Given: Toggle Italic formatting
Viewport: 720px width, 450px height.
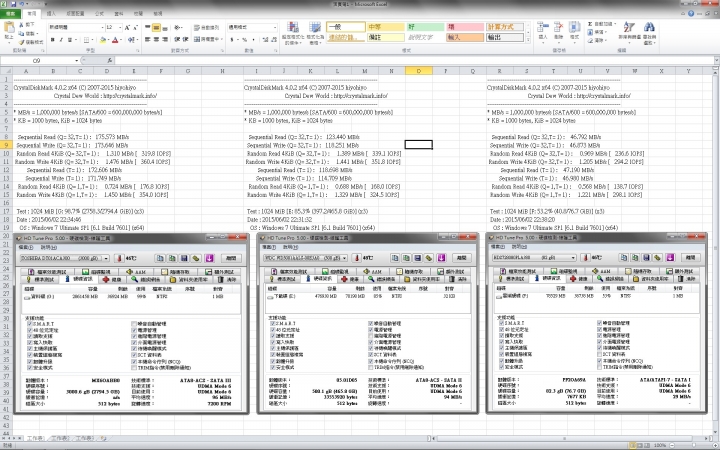Looking at the screenshot, I should 61,40.
